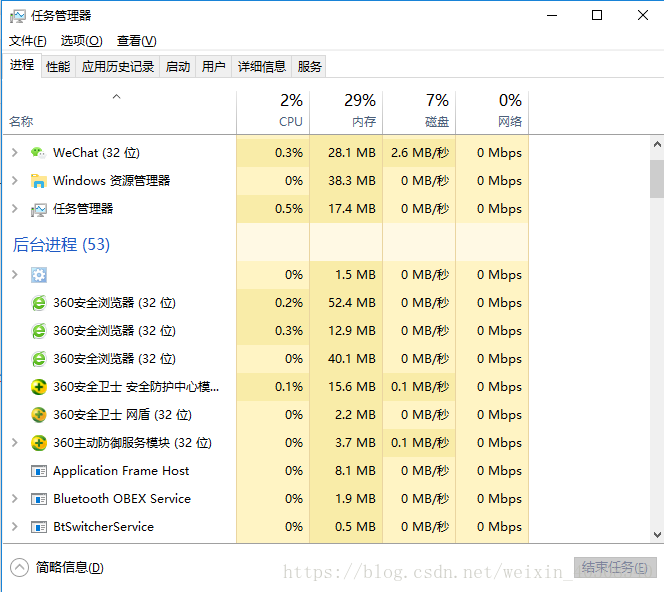Open the 文件(F) menu
Screen dimensions: 664x592
[x=28, y=41]
